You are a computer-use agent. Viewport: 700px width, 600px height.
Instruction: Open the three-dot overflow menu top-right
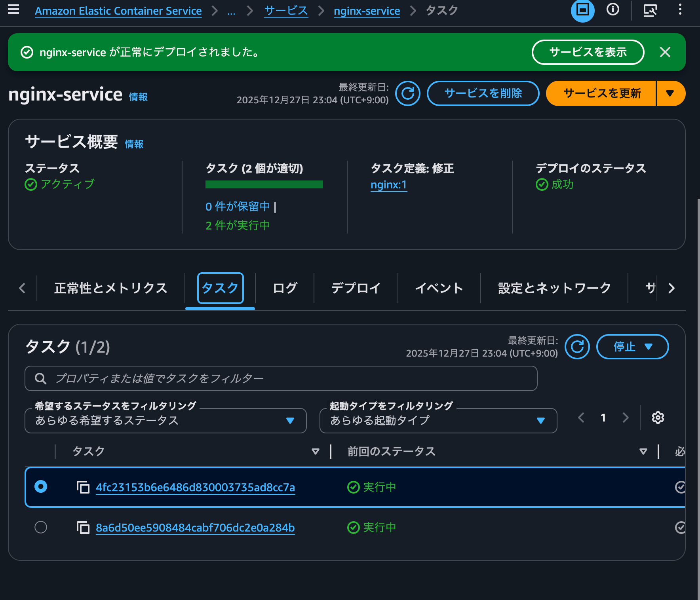click(680, 11)
